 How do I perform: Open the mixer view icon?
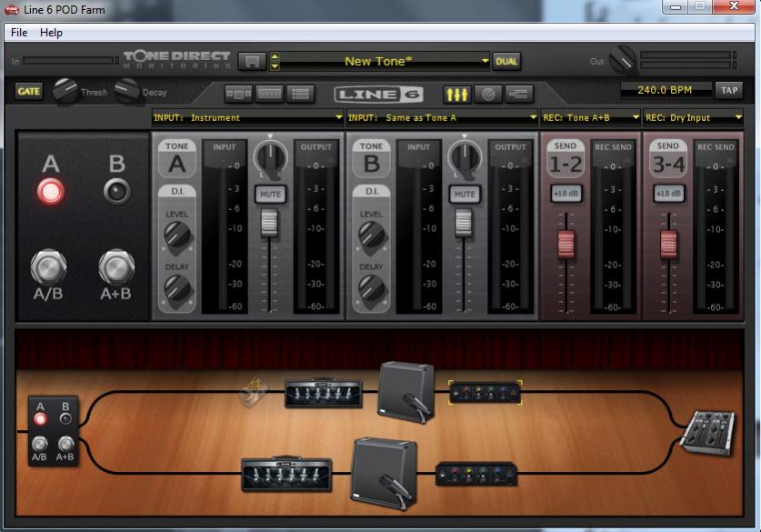click(456, 94)
